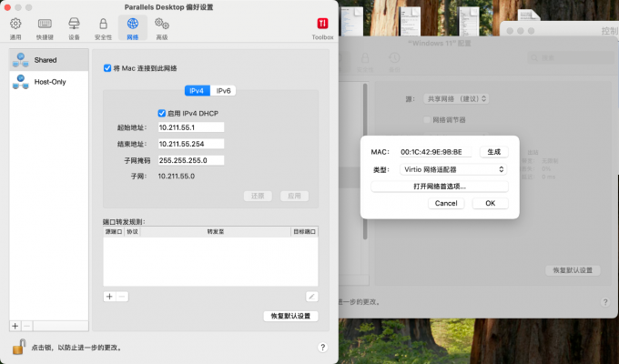
Task: Open the 通用 (General) preferences pane
Action: pyautogui.click(x=15, y=28)
